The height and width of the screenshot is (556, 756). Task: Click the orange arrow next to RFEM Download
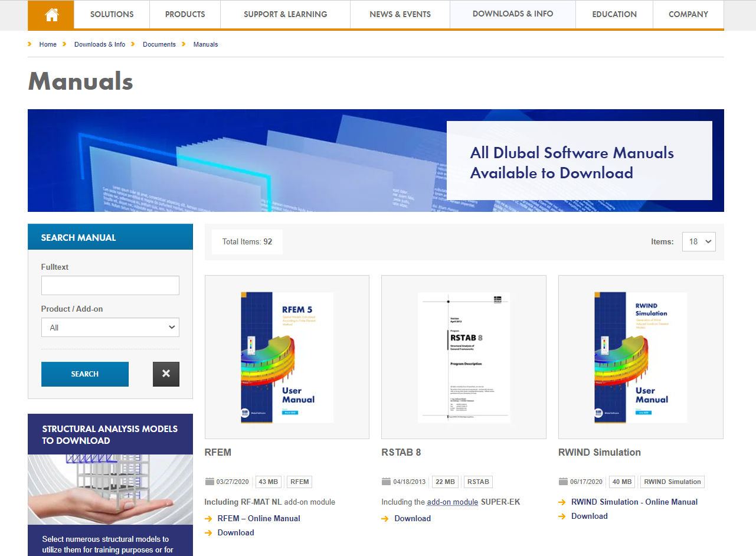coord(208,532)
